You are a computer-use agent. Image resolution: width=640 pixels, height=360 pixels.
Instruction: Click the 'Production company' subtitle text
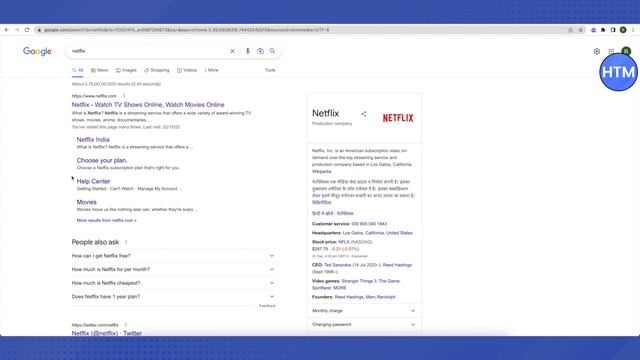332,124
